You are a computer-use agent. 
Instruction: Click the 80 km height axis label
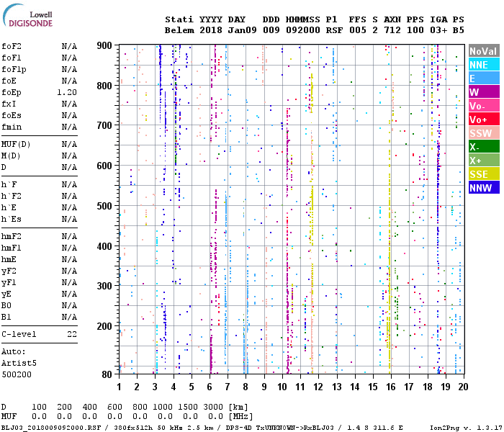click(107, 375)
